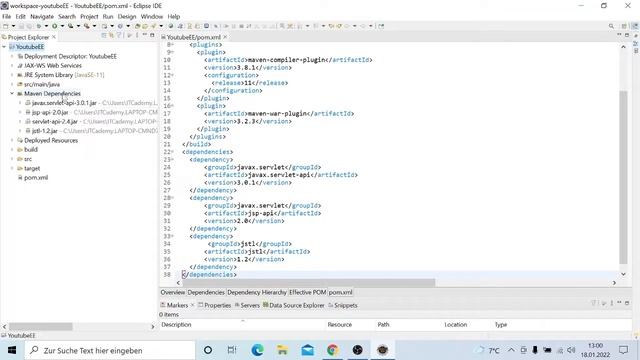Switch to the Dependencies tab

tap(206, 292)
